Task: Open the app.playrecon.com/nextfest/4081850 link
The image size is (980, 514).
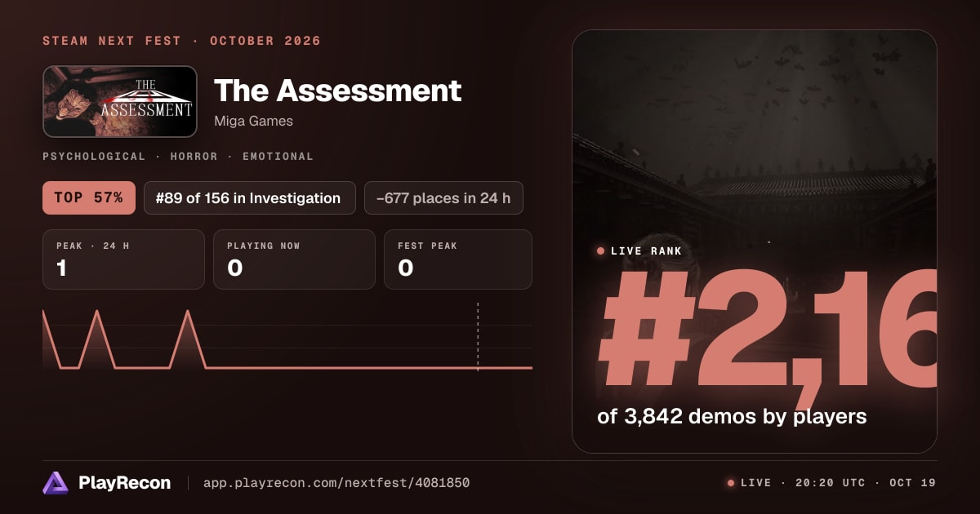Action: (x=336, y=483)
